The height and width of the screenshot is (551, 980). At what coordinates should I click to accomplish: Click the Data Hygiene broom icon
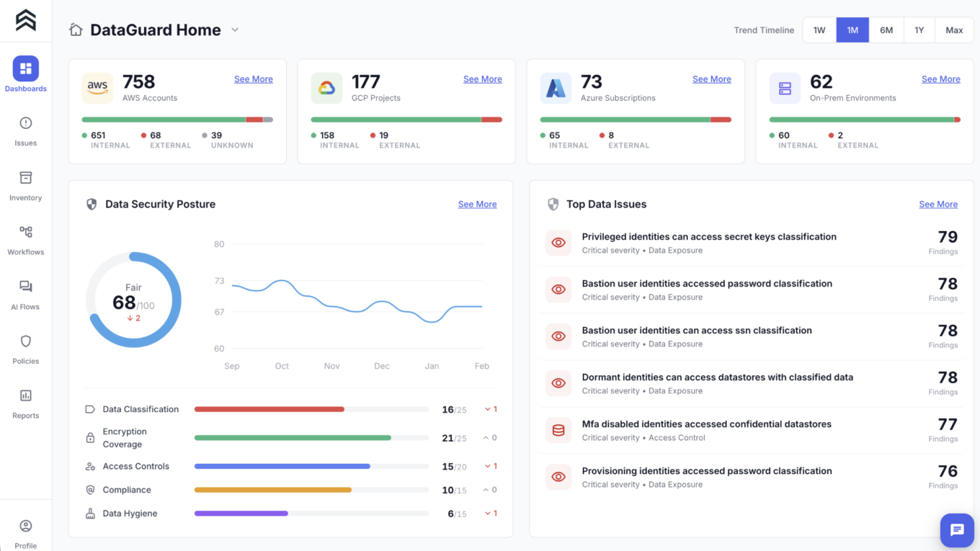[x=90, y=514]
